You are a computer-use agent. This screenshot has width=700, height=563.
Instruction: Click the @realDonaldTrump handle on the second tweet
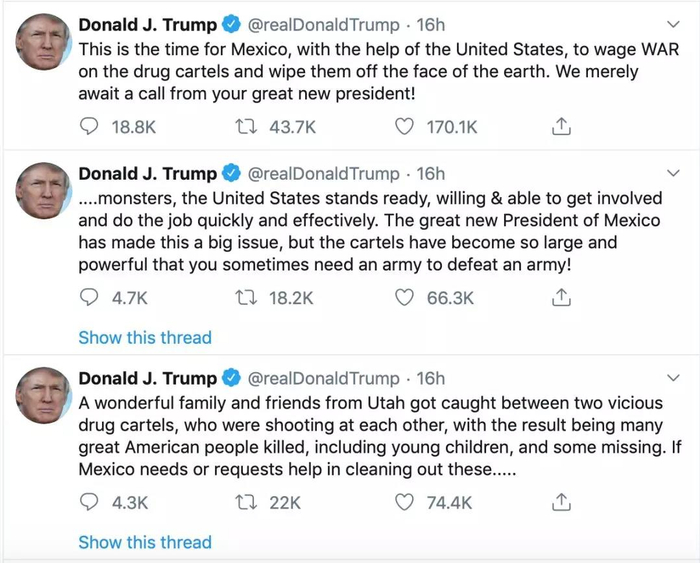[322, 174]
